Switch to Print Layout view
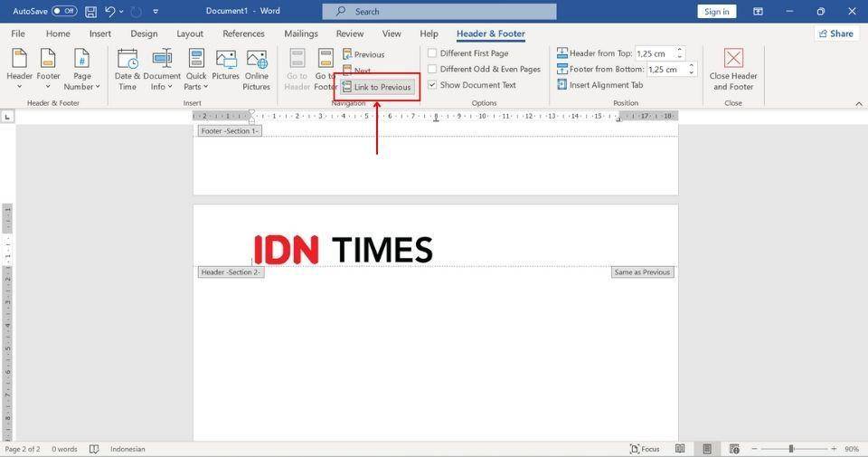The width and height of the screenshot is (868, 457). [x=707, y=449]
